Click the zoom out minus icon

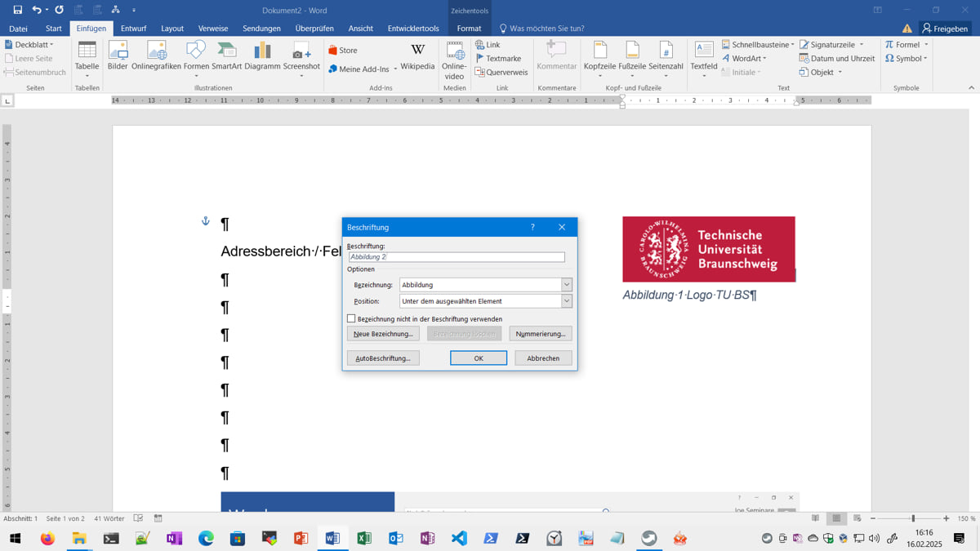point(873,518)
